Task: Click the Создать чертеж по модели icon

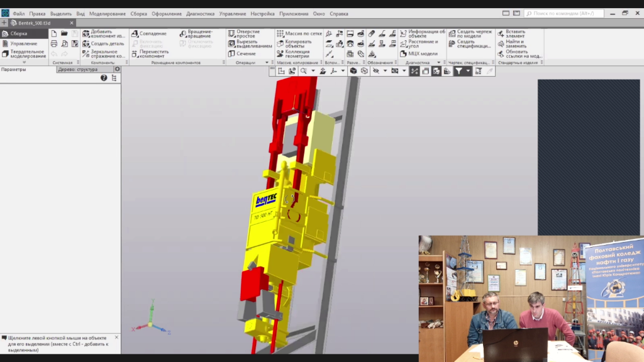Action: [x=452, y=34]
